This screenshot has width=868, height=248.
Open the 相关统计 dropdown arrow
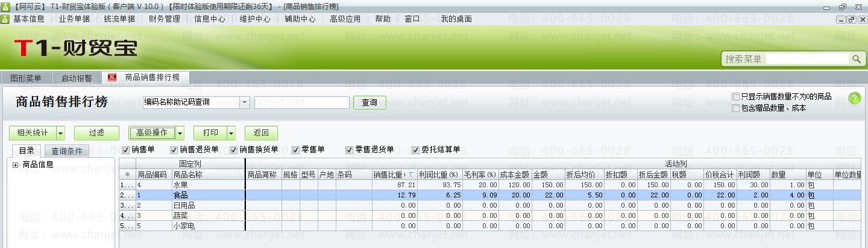click(60, 133)
